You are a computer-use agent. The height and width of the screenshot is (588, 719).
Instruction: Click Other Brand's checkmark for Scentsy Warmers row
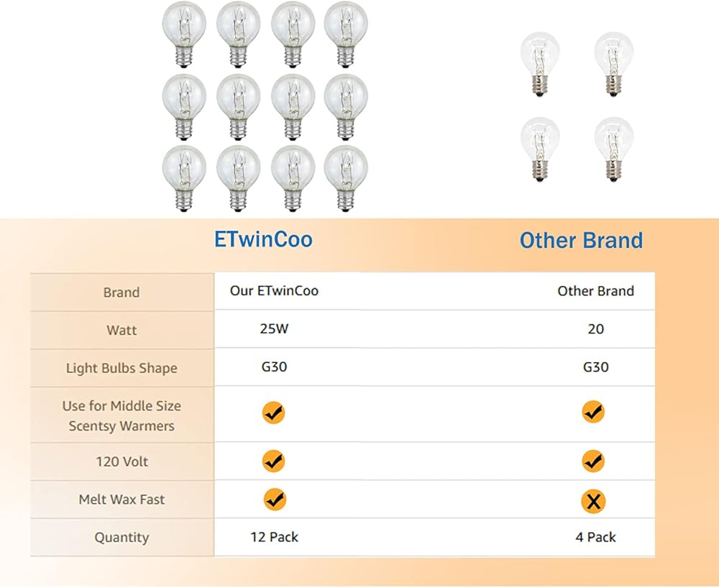click(593, 413)
